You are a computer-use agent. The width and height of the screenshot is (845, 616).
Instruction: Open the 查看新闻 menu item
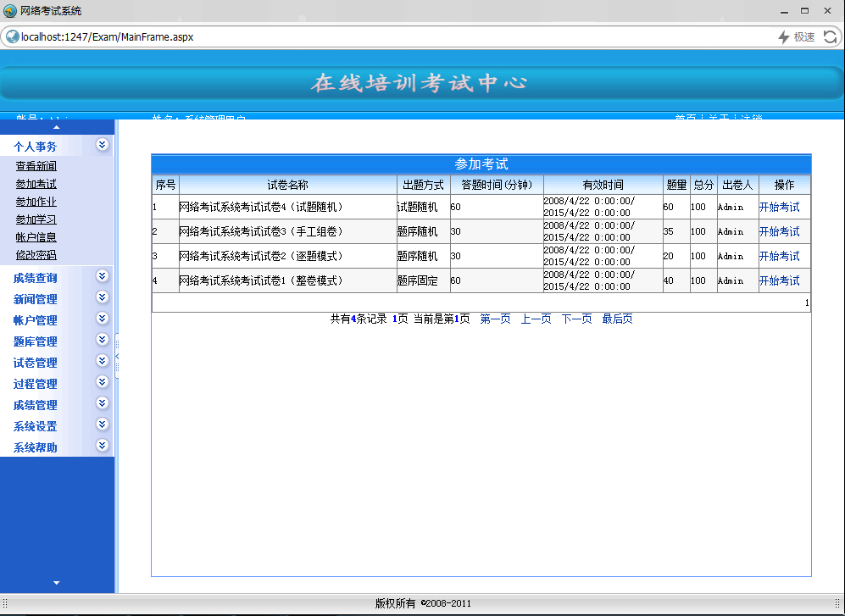(36, 166)
